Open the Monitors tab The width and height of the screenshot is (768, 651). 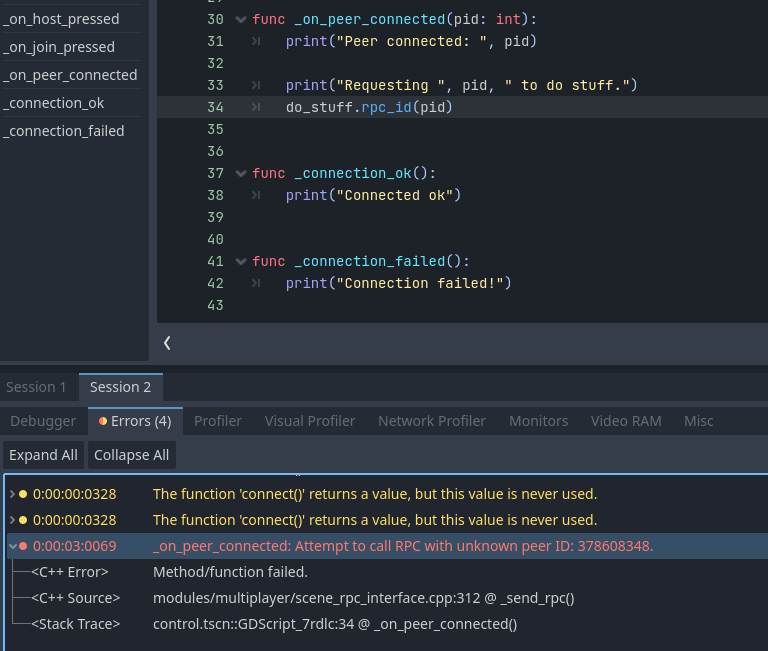click(x=539, y=421)
